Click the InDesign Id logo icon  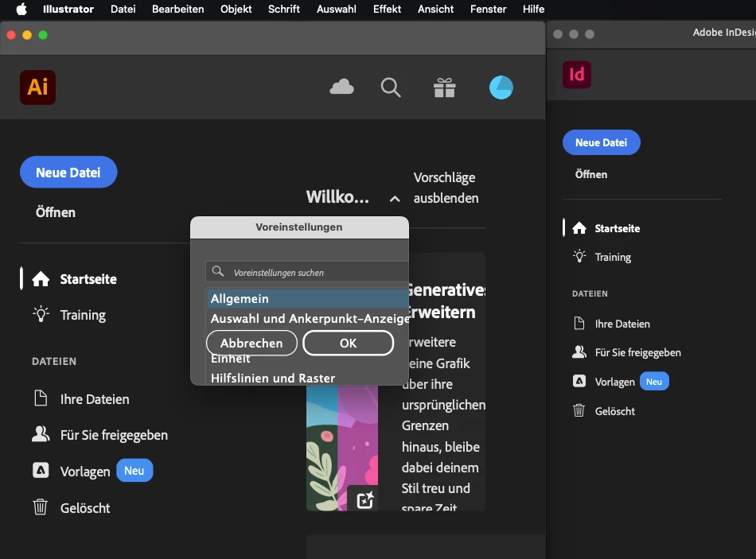(577, 75)
